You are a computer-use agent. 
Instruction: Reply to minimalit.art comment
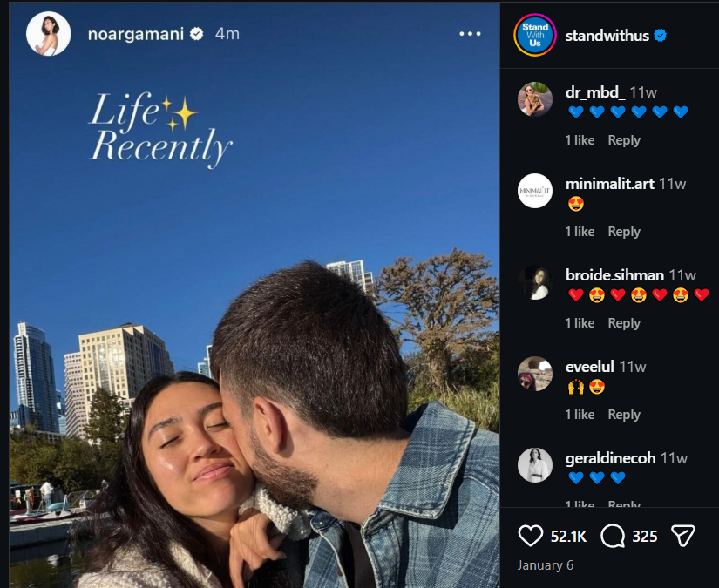pyautogui.click(x=624, y=232)
